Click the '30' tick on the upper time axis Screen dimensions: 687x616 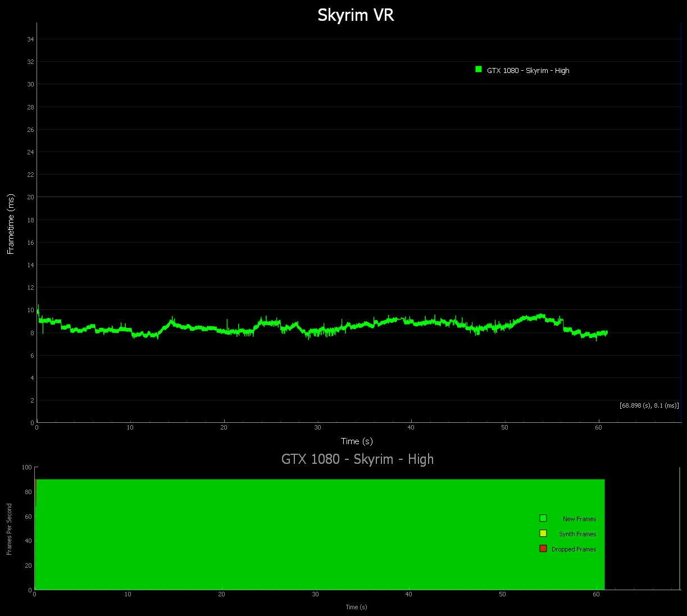tap(318, 428)
